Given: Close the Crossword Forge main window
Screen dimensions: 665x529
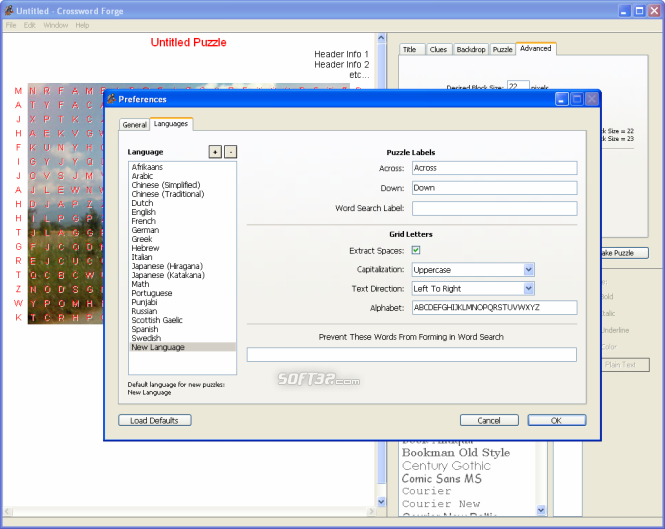Looking at the screenshot, I should click(654, 11).
